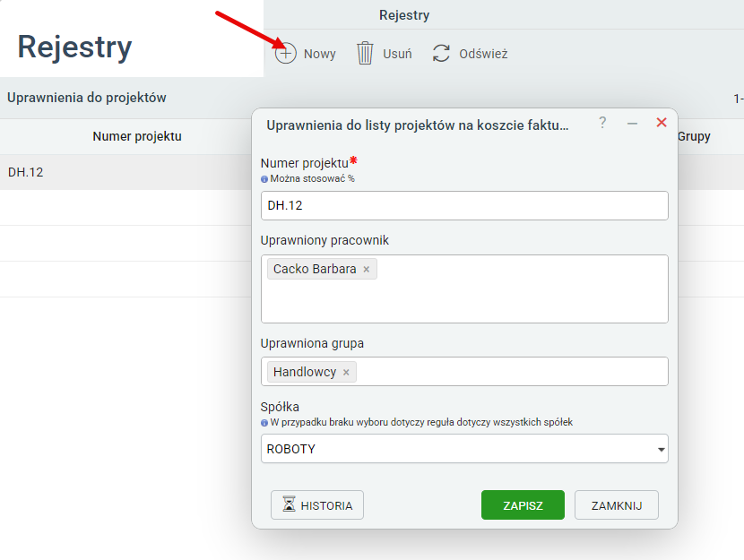The image size is (744, 560).
Task: Click the Grupy column header
Action: (694, 136)
